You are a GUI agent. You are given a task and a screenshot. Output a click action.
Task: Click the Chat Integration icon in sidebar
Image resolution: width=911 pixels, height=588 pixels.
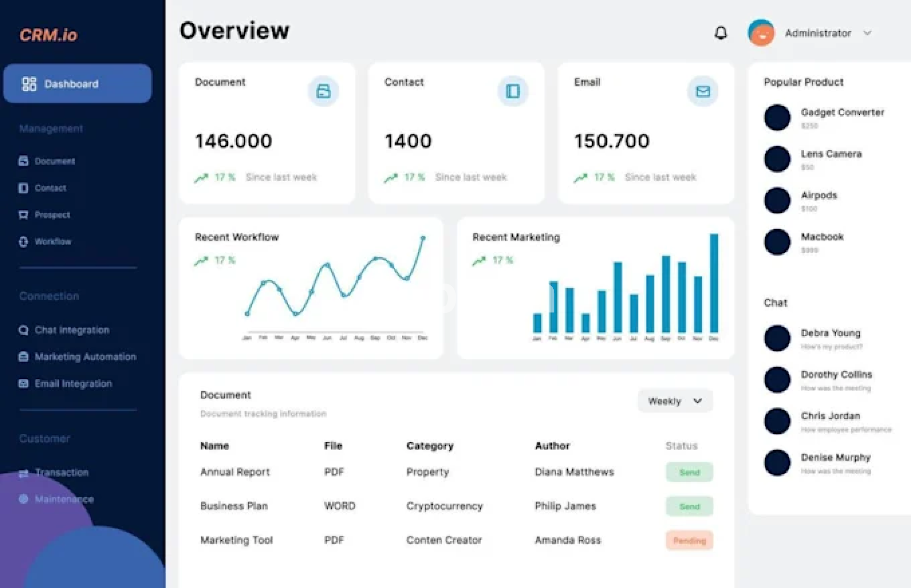click(x=23, y=330)
